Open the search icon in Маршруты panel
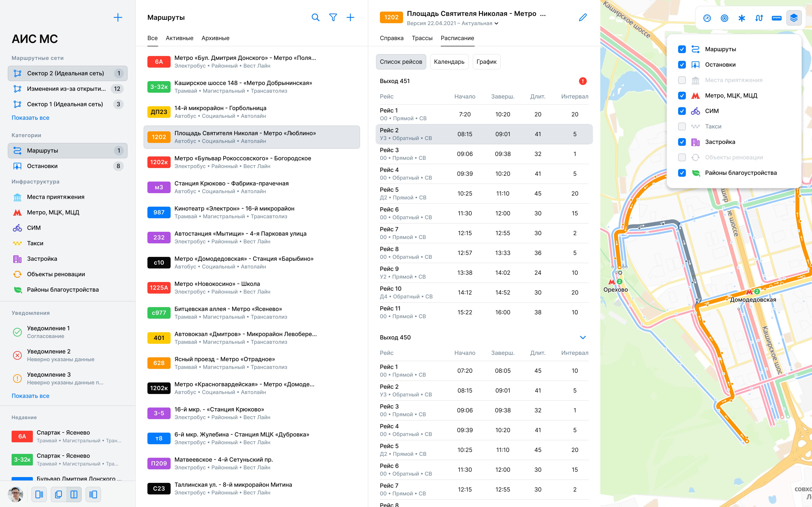 (x=315, y=17)
